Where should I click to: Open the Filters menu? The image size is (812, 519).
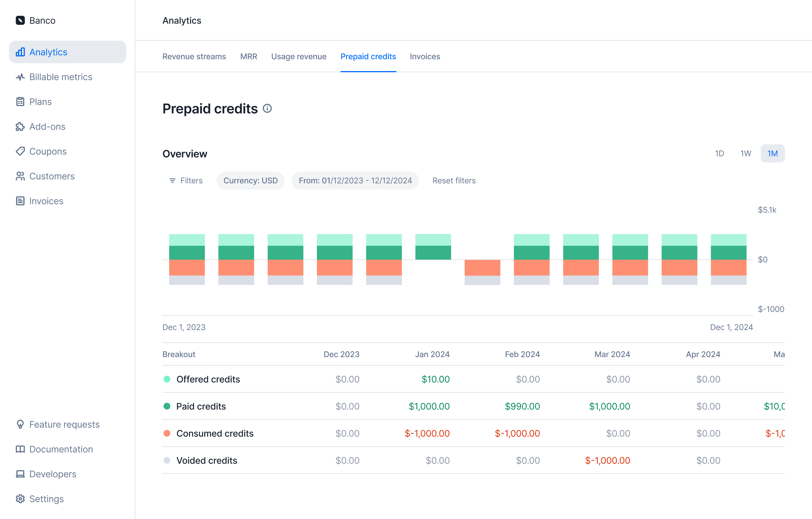186,181
